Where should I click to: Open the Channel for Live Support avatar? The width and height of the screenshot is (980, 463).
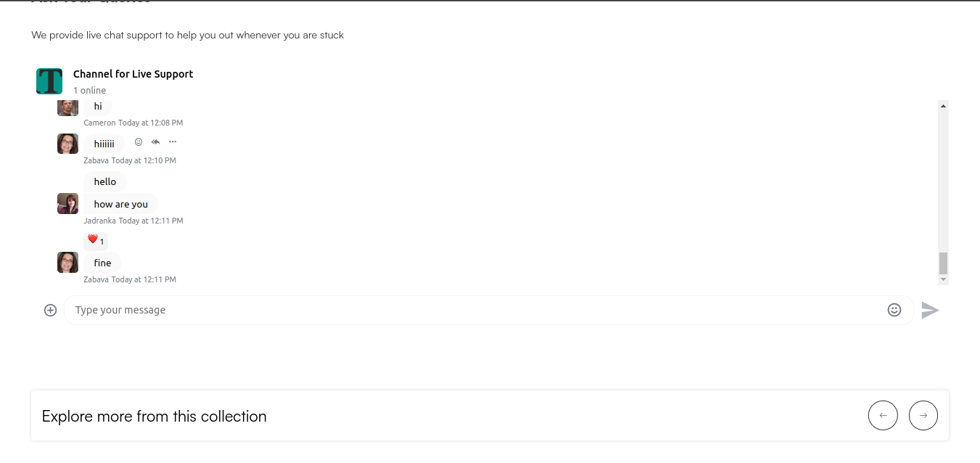(x=49, y=81)
